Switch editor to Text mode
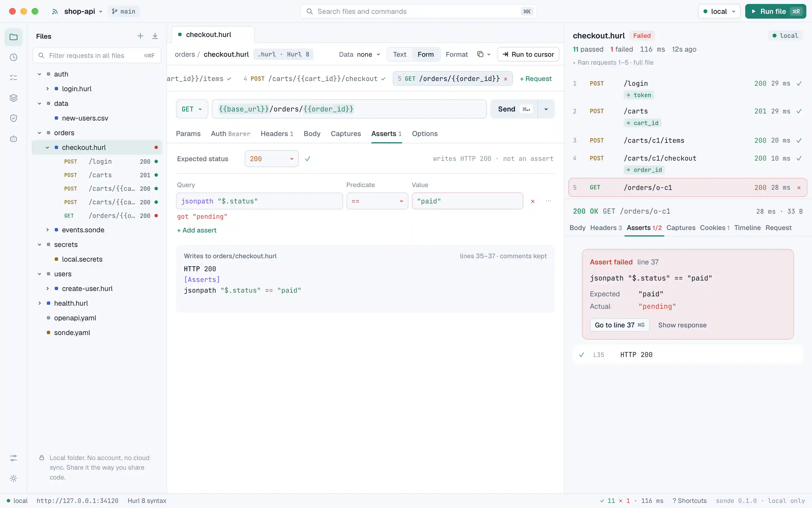 [400, 54]
